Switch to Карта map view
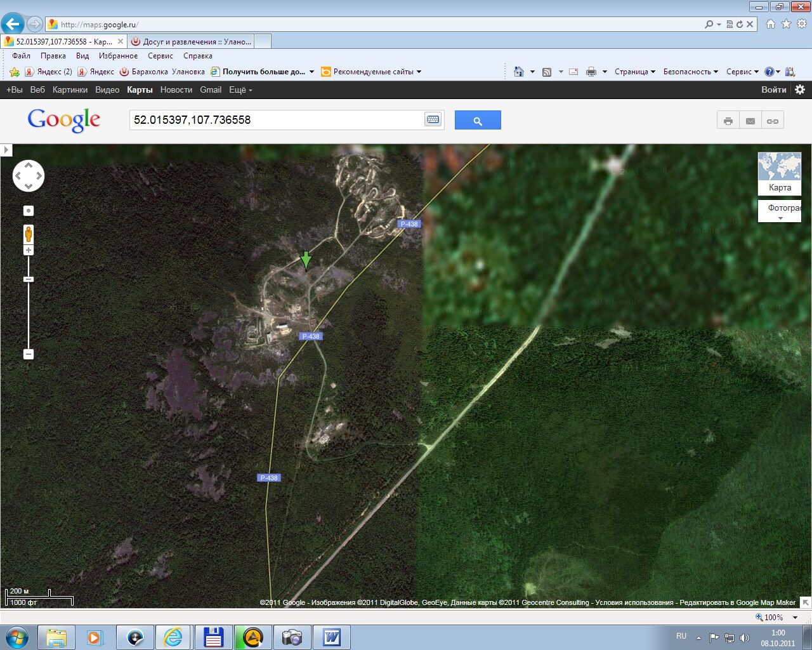812x650 pixels. [x=780, y=173]
